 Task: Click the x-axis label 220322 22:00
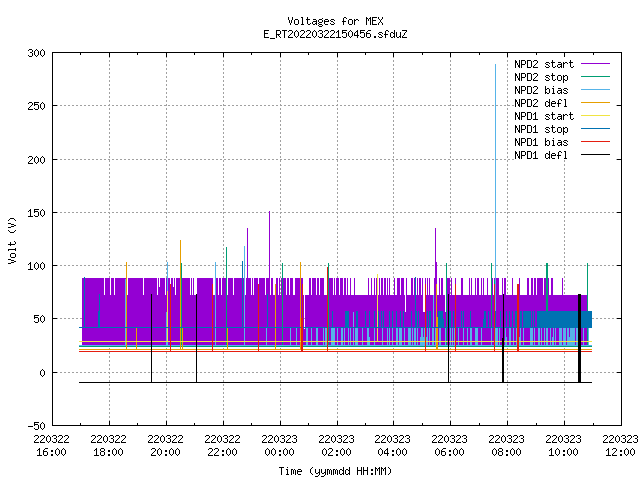coord(222,446)
